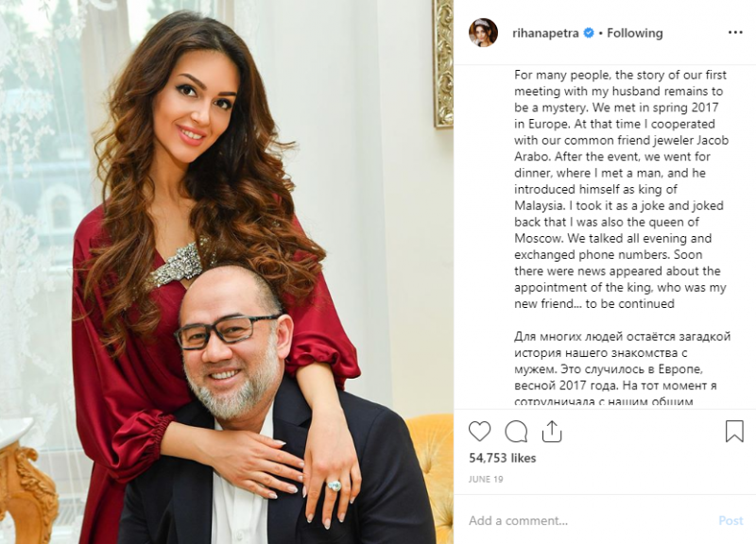The height and width of the screenshot is (544, 756).
Task: Save the post with bookmark icon
Action: click(x=734, y=432)
